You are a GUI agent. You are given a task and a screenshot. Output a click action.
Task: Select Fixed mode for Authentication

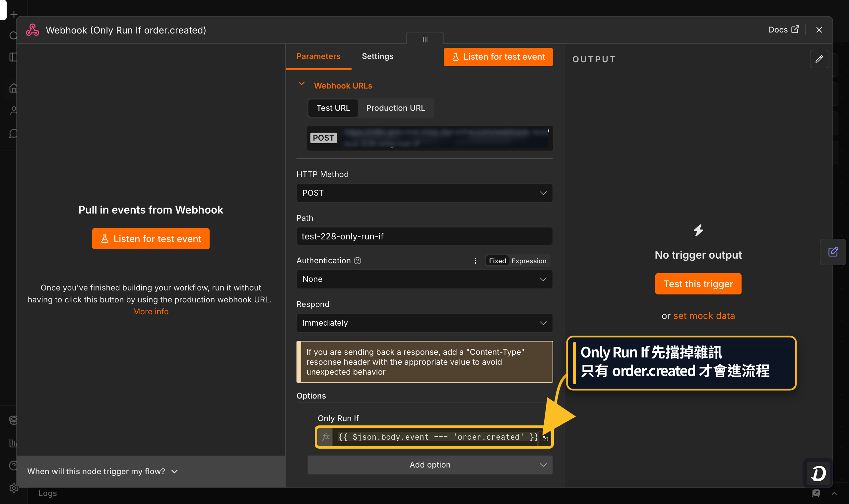pos(497,261)
